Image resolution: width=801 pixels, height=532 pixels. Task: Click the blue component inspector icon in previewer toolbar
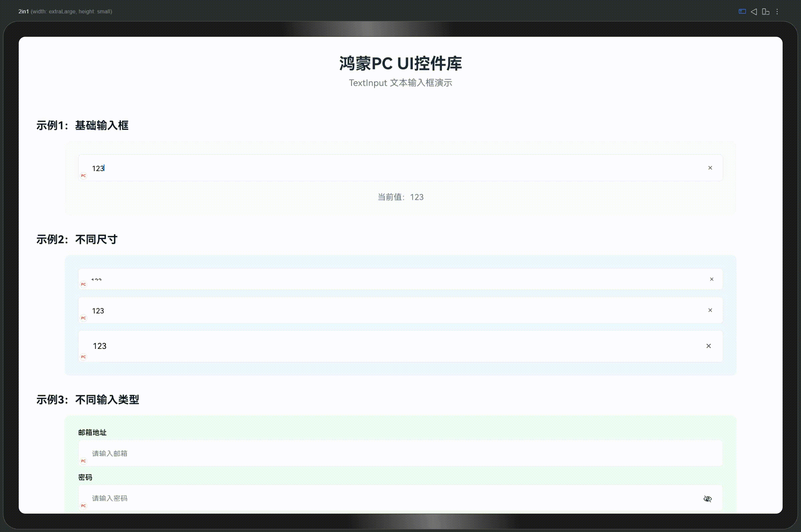742,11
